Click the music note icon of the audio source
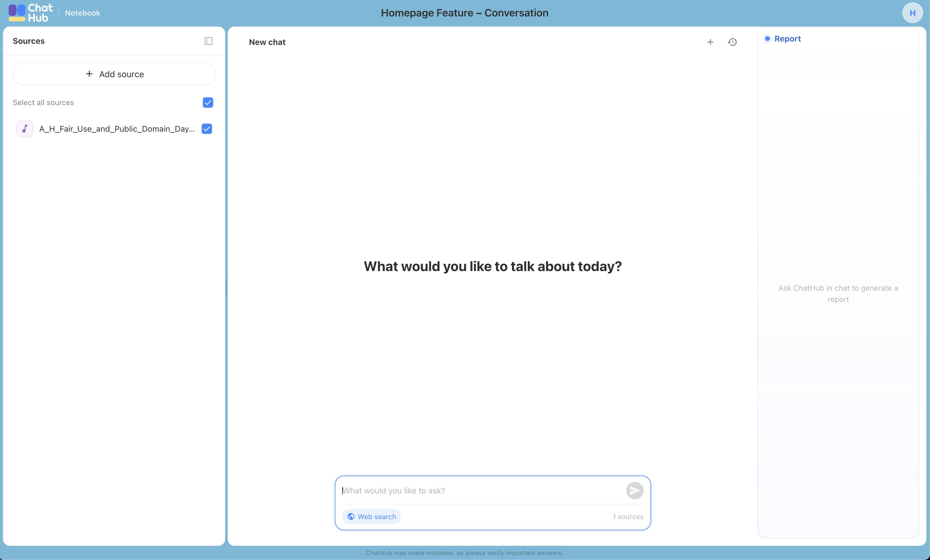This screenshot has width=930, height=560. [25, 129]
